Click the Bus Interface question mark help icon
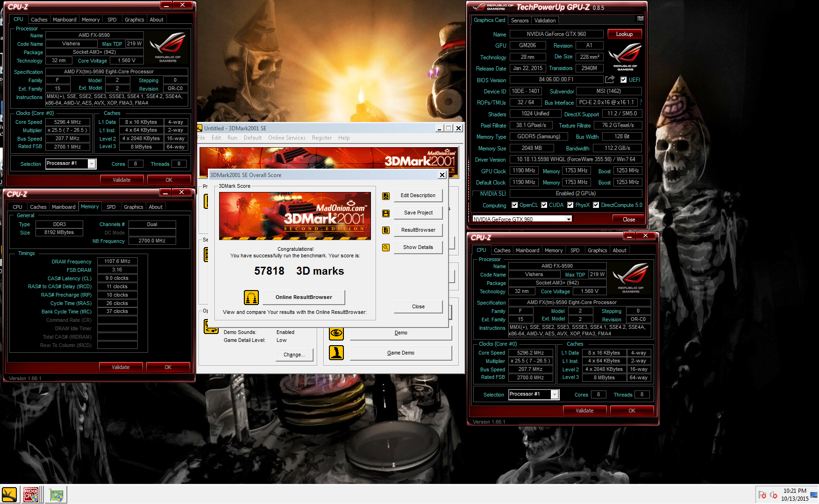Viewport: 819px width, 504px height. coord(641,102)
